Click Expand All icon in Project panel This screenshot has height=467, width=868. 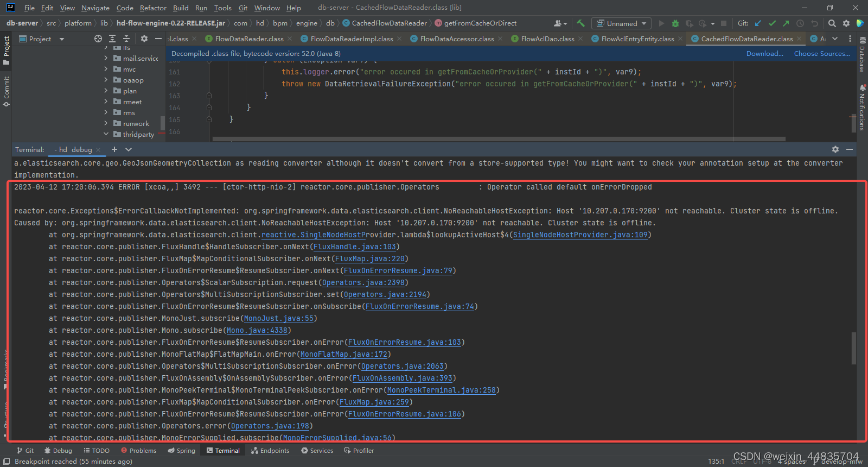112,39
